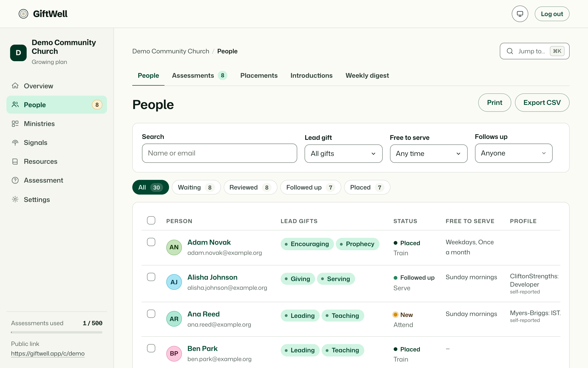Image resolution: width=588 pixels, height=368 pixels.
Task: Click the Signals broadcast icon
Action: [15, 143]
